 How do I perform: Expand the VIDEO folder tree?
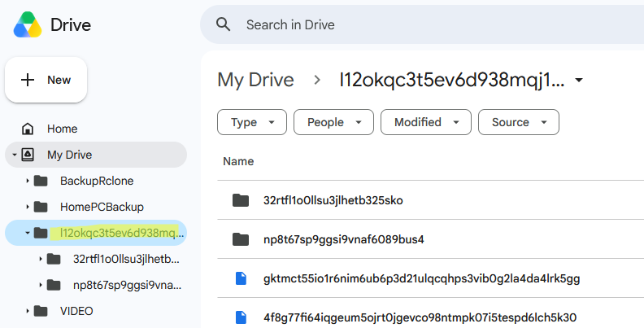[28, 311]
